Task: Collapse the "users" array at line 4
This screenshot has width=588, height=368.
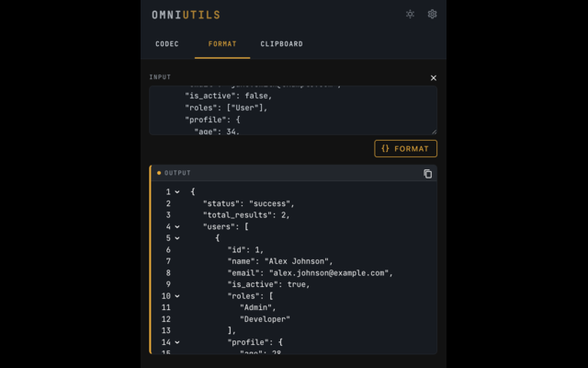Action: click(177, 227)
